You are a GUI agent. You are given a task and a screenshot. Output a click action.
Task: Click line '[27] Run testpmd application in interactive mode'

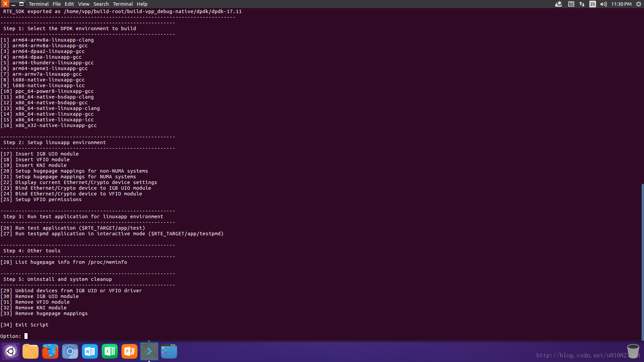coord(112,234)
